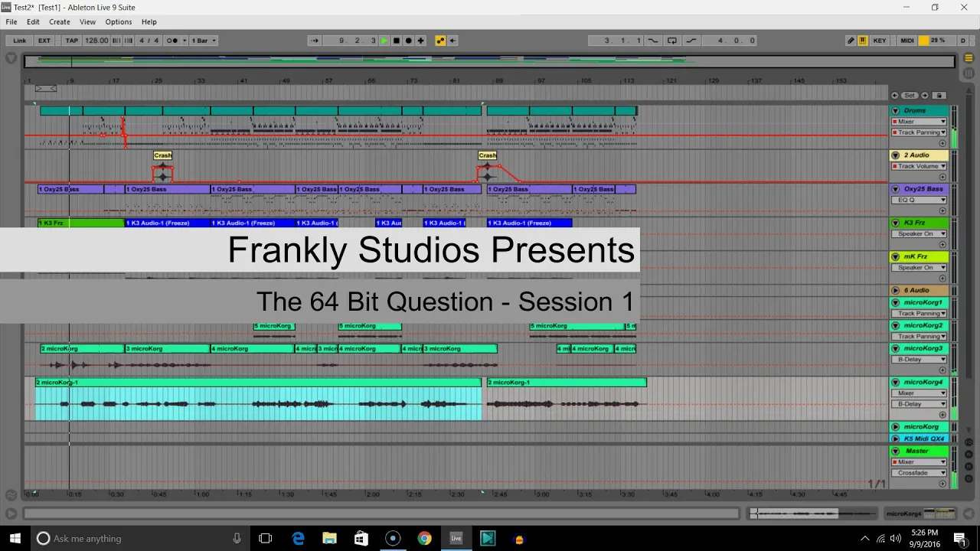Select the first Crash clip
This screenshot has width=980, height=551.
click(x=162, y=155)
